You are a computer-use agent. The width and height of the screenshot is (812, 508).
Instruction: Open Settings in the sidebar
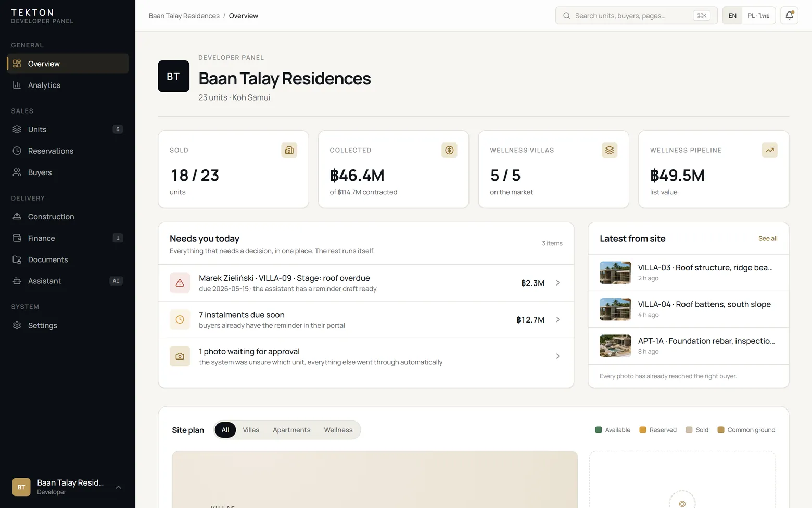click(x=68, y=325)
